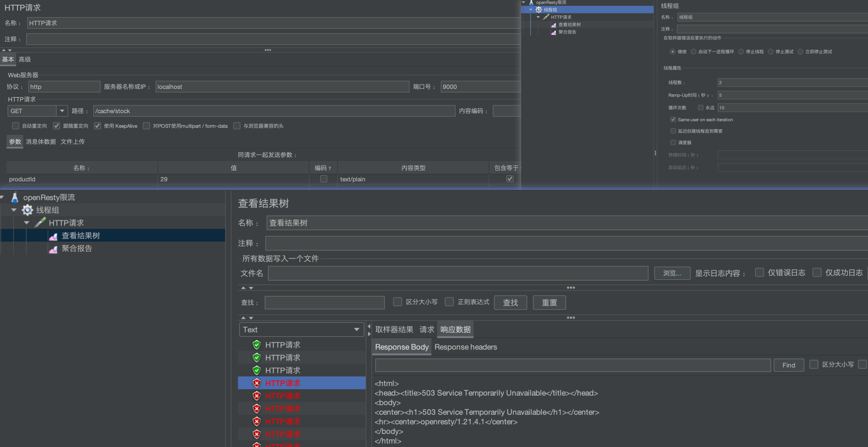
Task: Uncheck 使用 KeepAlive option
Action: (97, 126)
